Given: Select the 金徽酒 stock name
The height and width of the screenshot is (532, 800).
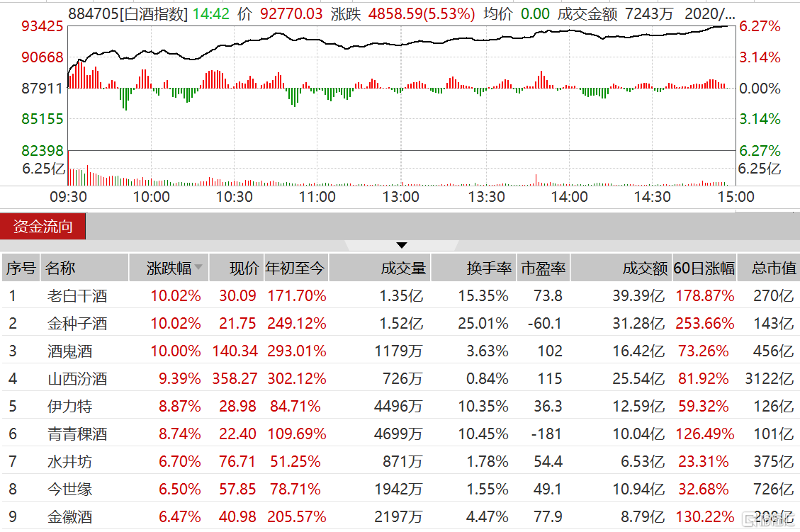Looking at the screenshot, I should tap(70, 517).
